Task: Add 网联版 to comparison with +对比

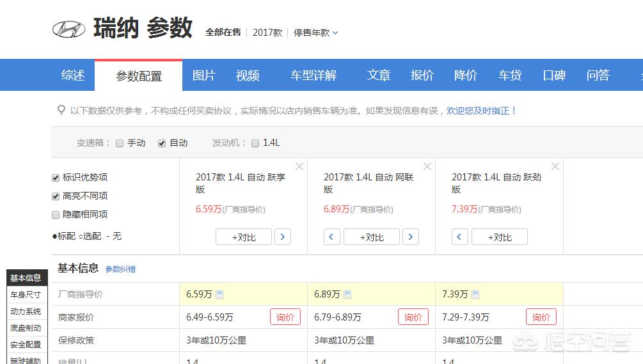Action: (x=372, y=237)
